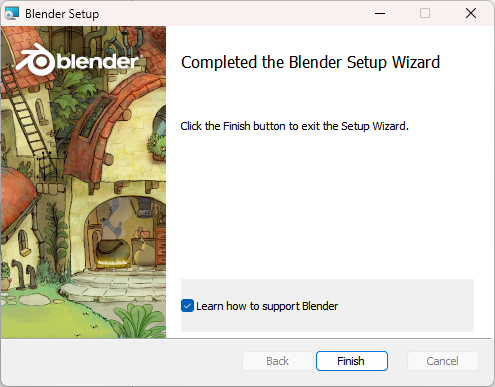
Task: Click the empty gray panel beside the checkbox label
Action: [x=405, y=306]
